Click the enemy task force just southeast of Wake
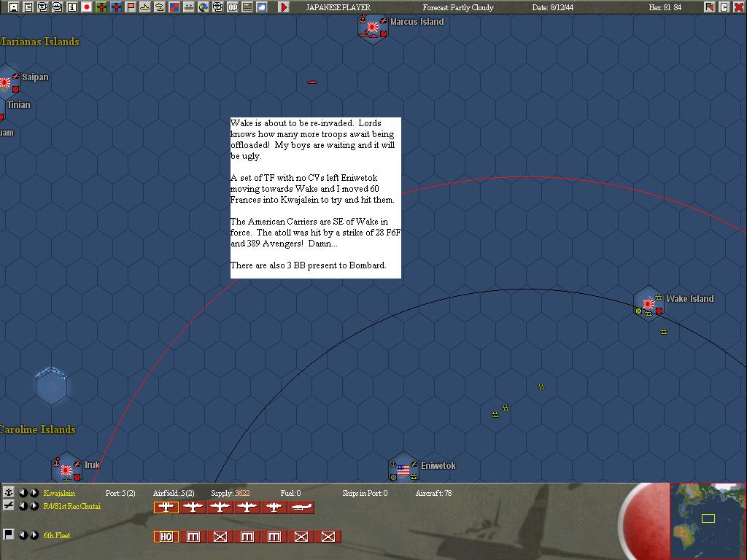This screenshot has width=747, height=560. pos(664,332)
